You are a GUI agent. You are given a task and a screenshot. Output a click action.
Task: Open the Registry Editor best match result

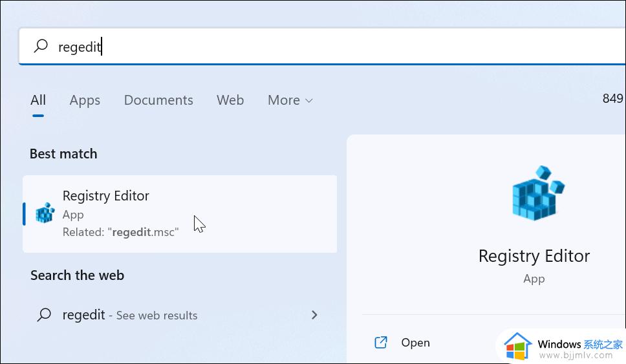[180, 214]
